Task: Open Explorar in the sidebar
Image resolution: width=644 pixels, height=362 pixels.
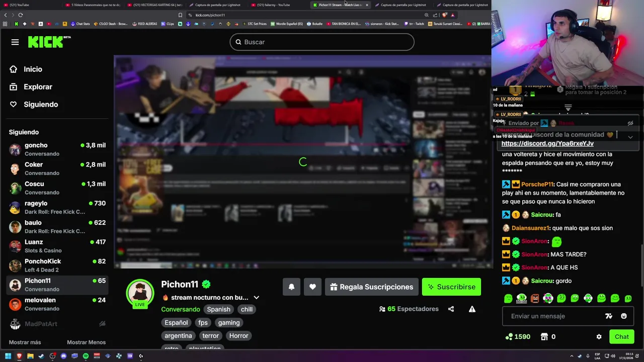Action: click(38, 87)
